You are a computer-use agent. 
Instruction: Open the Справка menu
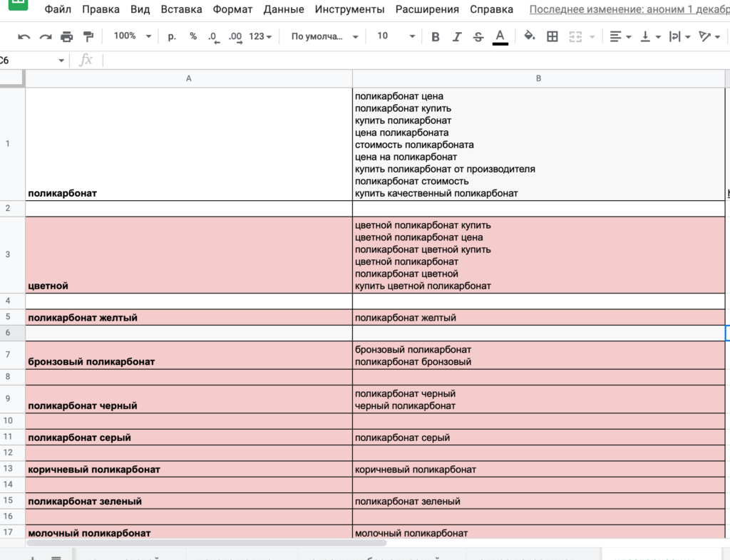(x=491, y=9)
